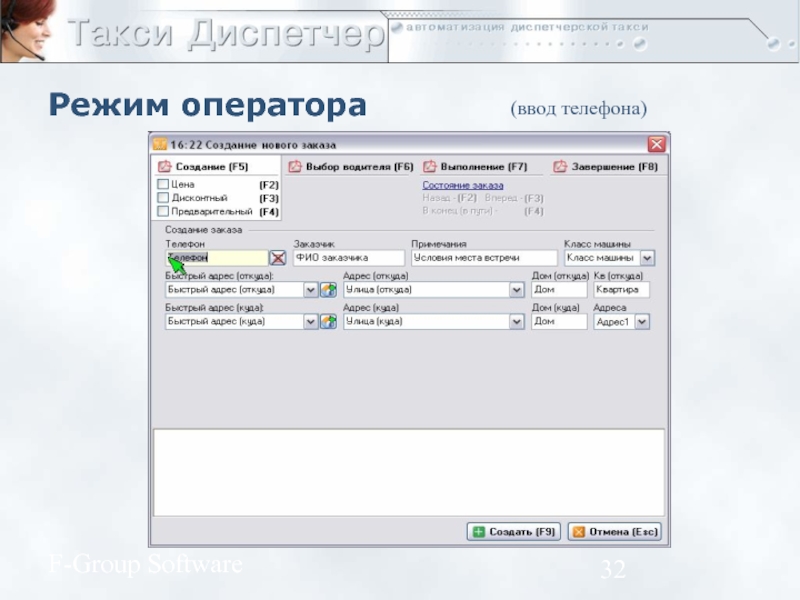
Task: Focus the Телефон input field
Action: pyautogui.click(x=217, y=258)
